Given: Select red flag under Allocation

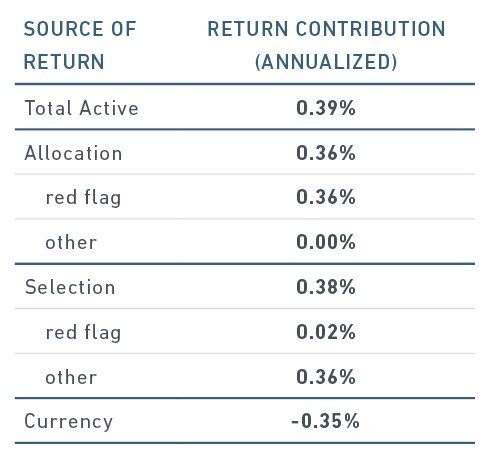Looking at the screenshot, I should [83, 197].
